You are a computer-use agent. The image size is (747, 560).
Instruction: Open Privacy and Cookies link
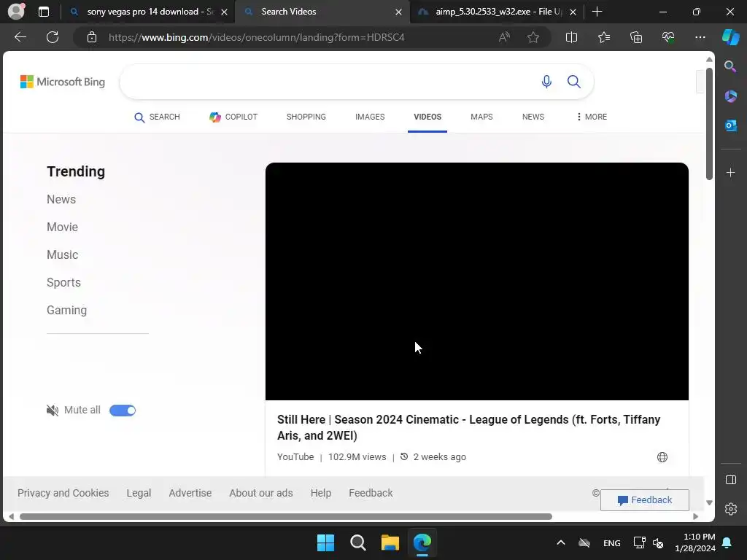coord(63,493)
